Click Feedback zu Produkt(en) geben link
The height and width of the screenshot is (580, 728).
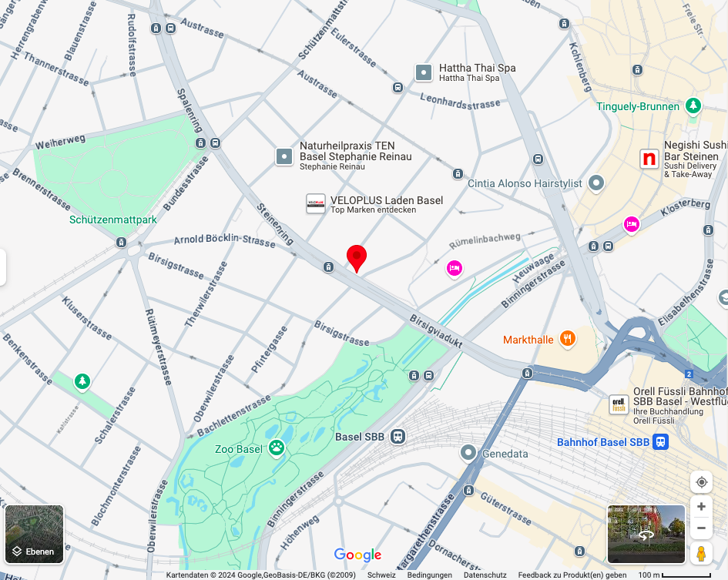coord(572,575)
